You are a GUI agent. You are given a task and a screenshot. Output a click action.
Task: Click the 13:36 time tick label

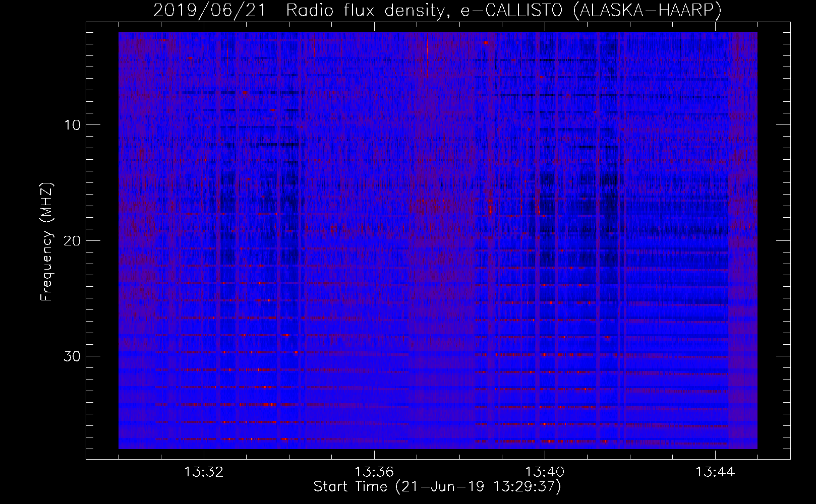pyautogui.click(x=374, y=472)
